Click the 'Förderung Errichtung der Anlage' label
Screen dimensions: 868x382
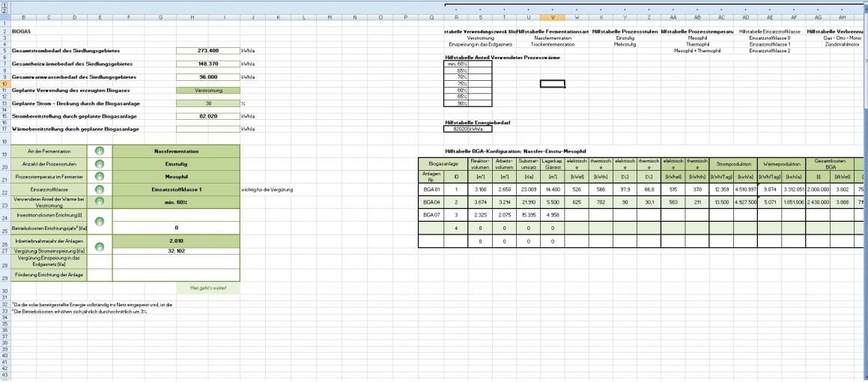(x=49, y=275)
